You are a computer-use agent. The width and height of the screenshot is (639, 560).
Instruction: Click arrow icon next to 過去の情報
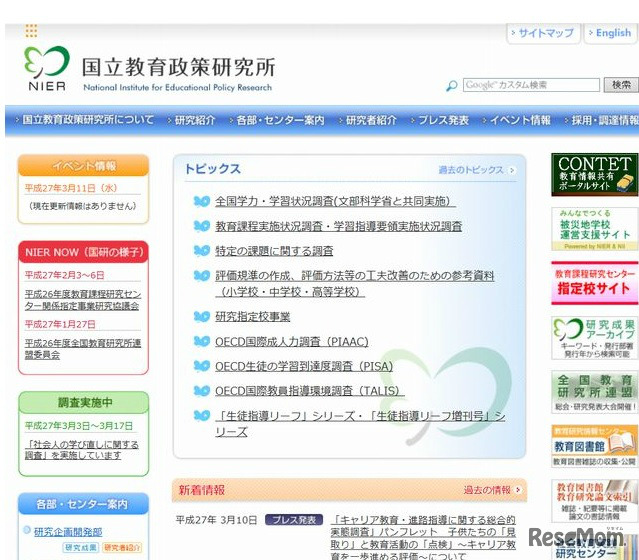(x=518, y=490)
